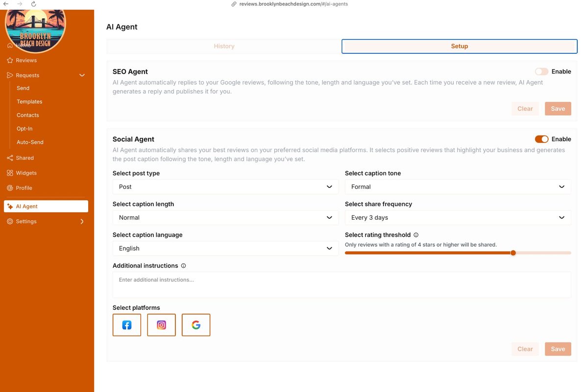The image size is (588, 392).
Task: Open Widgets page from sidebar
Action: tap(26, 173)
